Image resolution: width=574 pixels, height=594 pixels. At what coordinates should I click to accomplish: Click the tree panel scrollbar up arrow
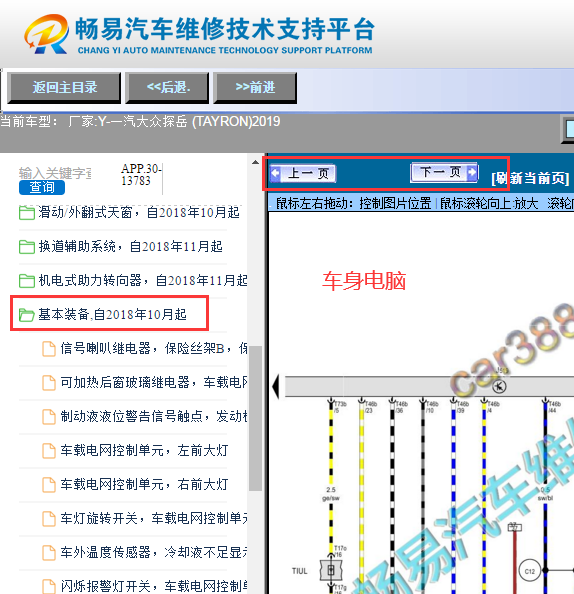tap(255, 162)
